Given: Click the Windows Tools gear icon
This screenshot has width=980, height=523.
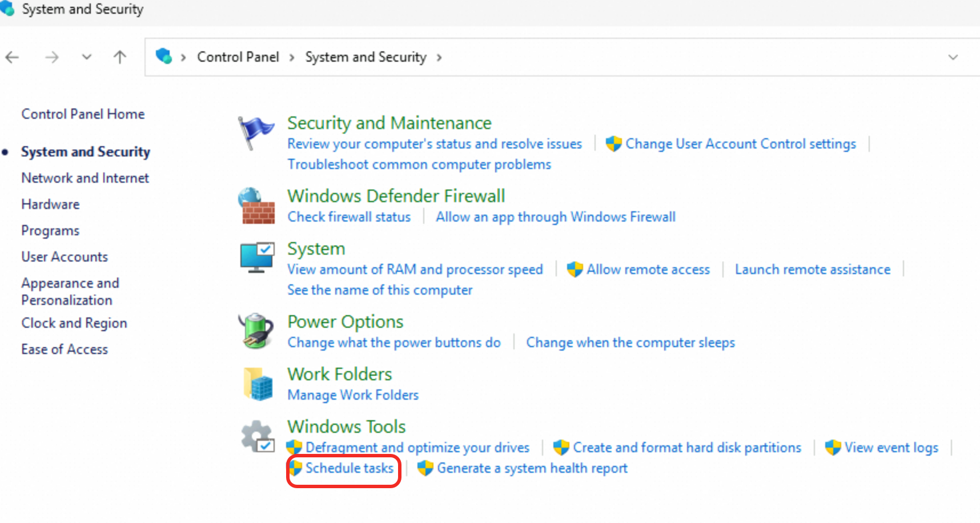Looking at the screenshot, I should point(258,437).
